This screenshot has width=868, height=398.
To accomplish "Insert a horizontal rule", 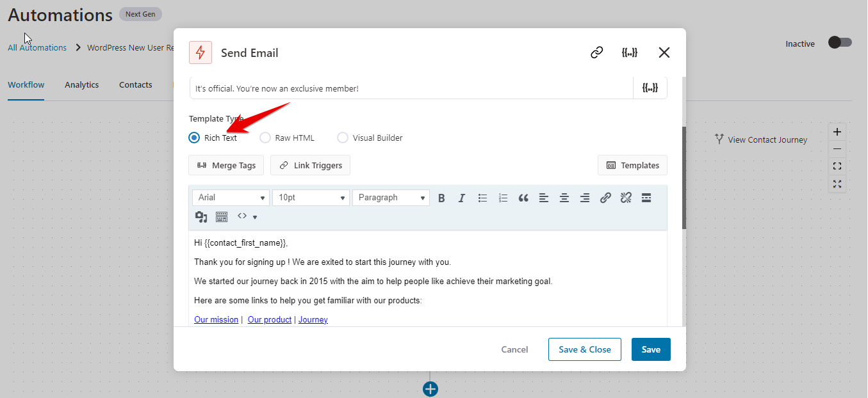I will pyautogui.click(x=646, y=198).
